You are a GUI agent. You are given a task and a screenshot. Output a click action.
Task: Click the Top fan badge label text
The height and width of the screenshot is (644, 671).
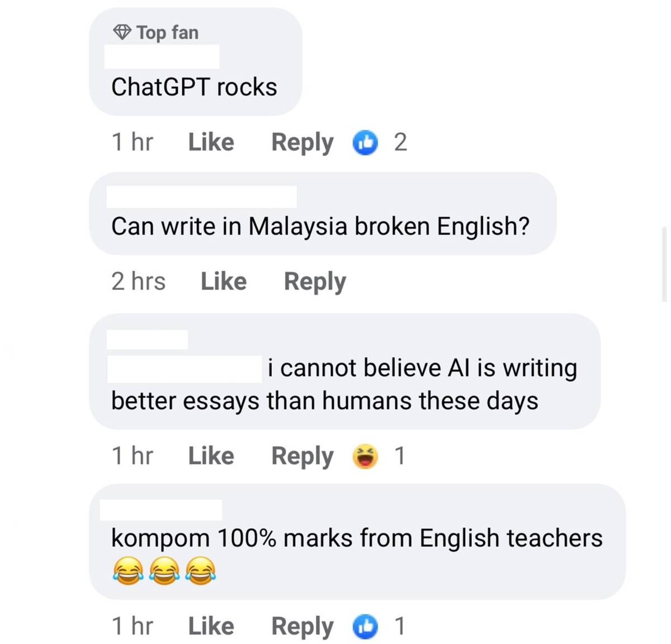[167, 32]
